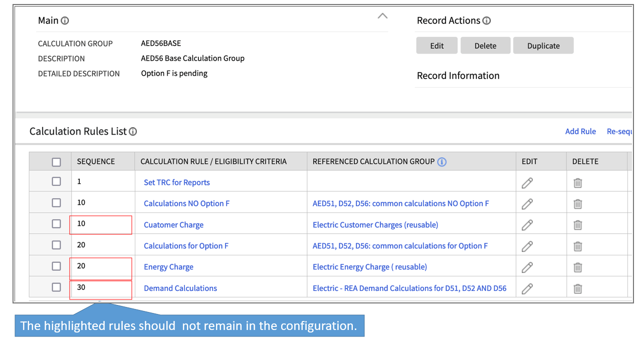Check the box for Set TRC for Reports

[56, 182]
